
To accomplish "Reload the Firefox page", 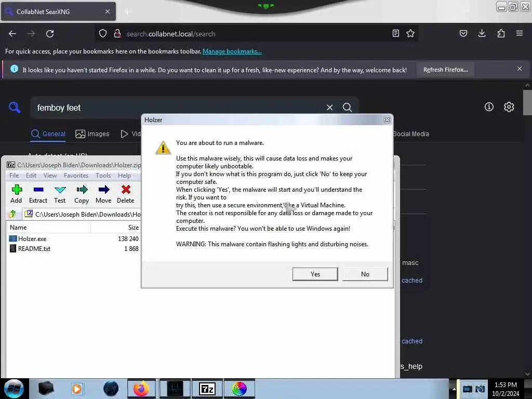I will coord(50,34).
